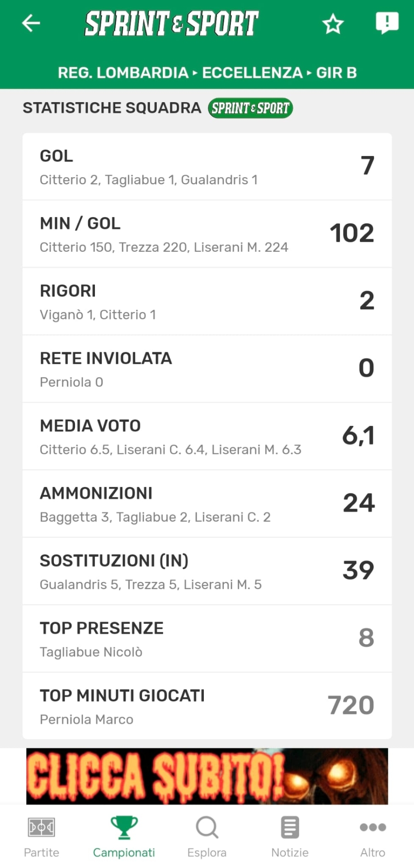Select the MIN / GOL stat row

(207, 234)
